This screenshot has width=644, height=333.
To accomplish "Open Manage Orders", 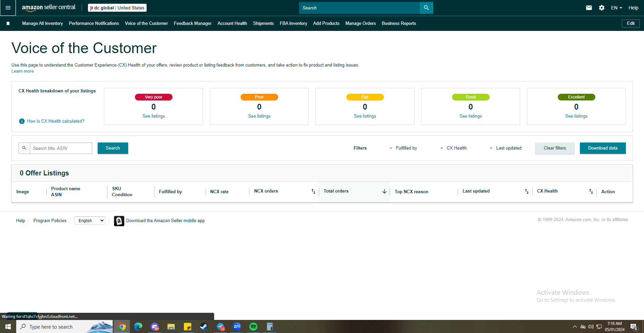I will click(x=361, y=24).
